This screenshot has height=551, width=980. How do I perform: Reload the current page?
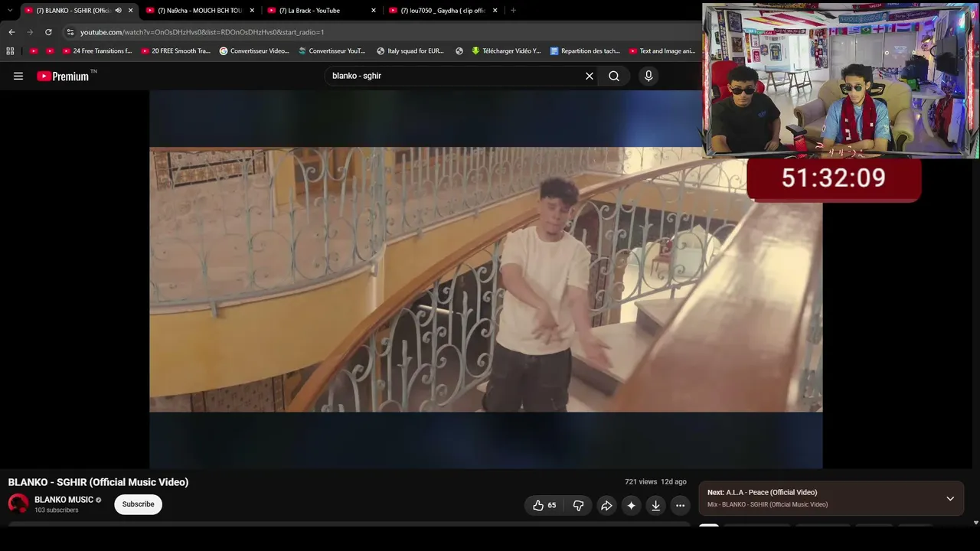[x=48, y=32]
